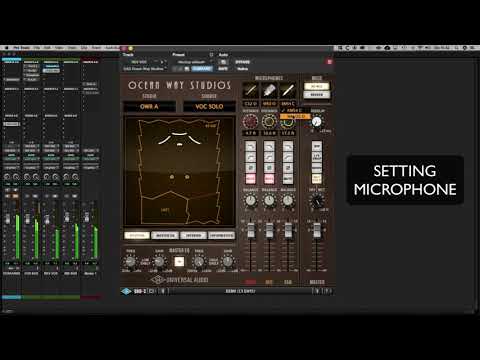Select the Mid microphone picture
480x360 pixels.
click(269, 90)
